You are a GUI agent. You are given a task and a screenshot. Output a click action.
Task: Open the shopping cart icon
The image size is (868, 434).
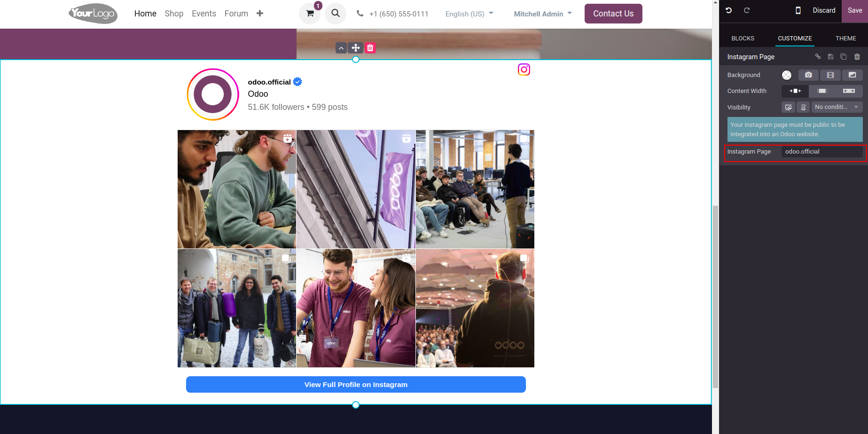click(x=310, y=14)
